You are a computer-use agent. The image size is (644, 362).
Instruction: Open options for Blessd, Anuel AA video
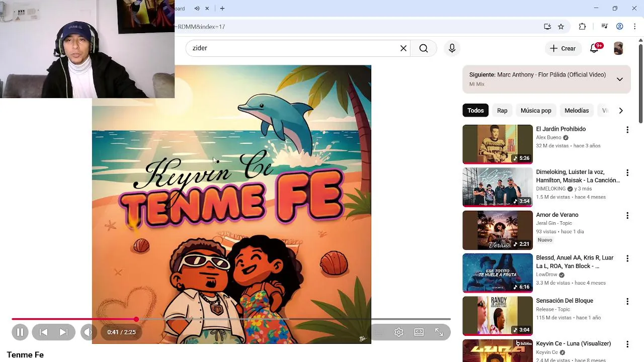pos(627,258)
